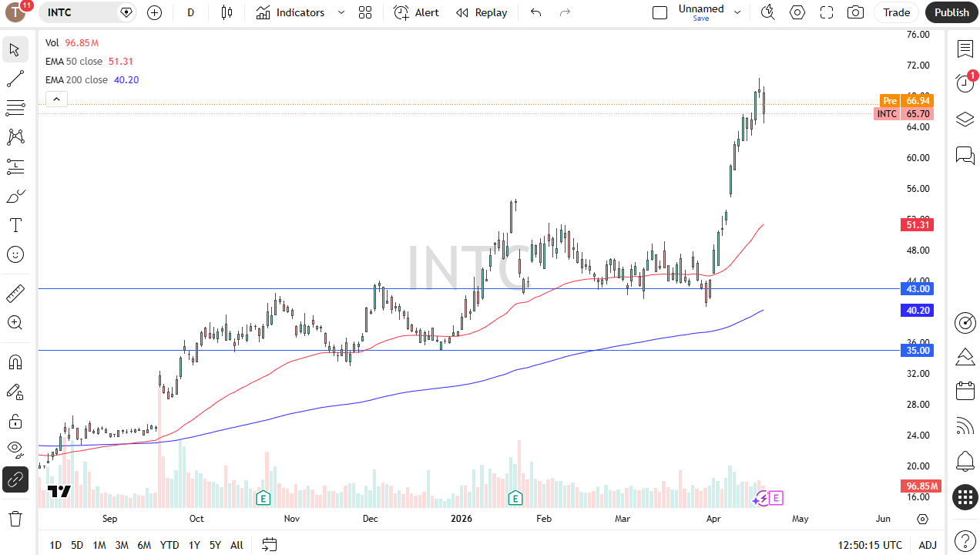Open the user profile avatar menu

(17, 12)
